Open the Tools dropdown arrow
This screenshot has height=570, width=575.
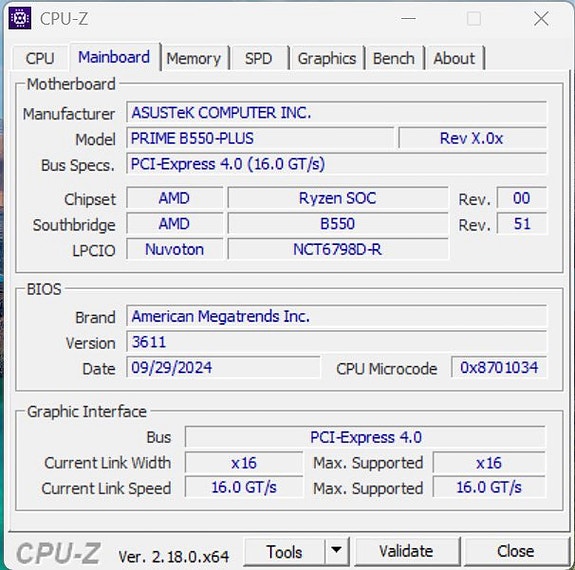(x=336, y=551)
